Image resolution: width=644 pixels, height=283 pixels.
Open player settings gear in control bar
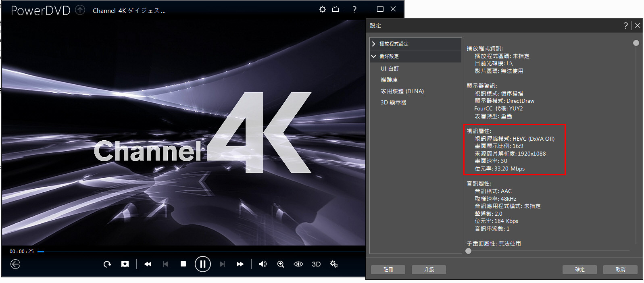pyautogui.click(x=334, y=264)
